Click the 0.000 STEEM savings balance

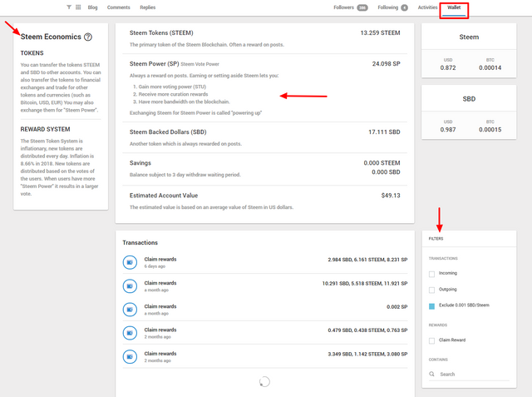382,163
